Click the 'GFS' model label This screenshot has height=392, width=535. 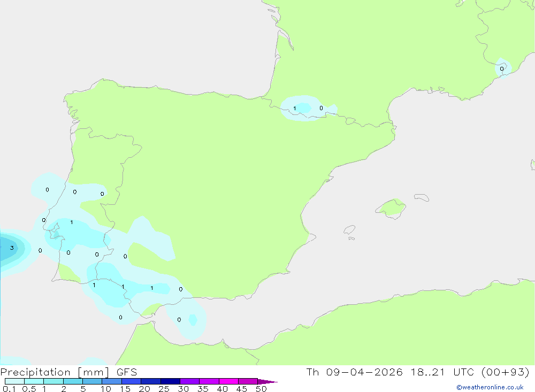coord(127,372)
